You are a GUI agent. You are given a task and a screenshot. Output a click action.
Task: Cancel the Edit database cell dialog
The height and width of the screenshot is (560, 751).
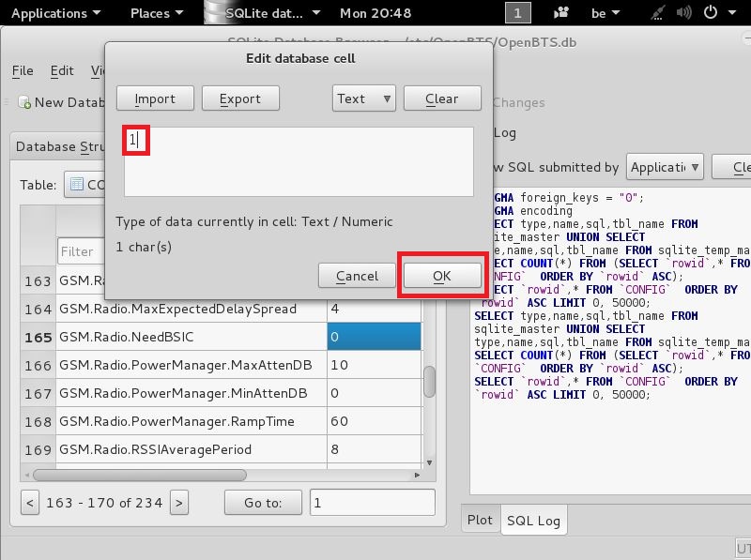(357, 276)
